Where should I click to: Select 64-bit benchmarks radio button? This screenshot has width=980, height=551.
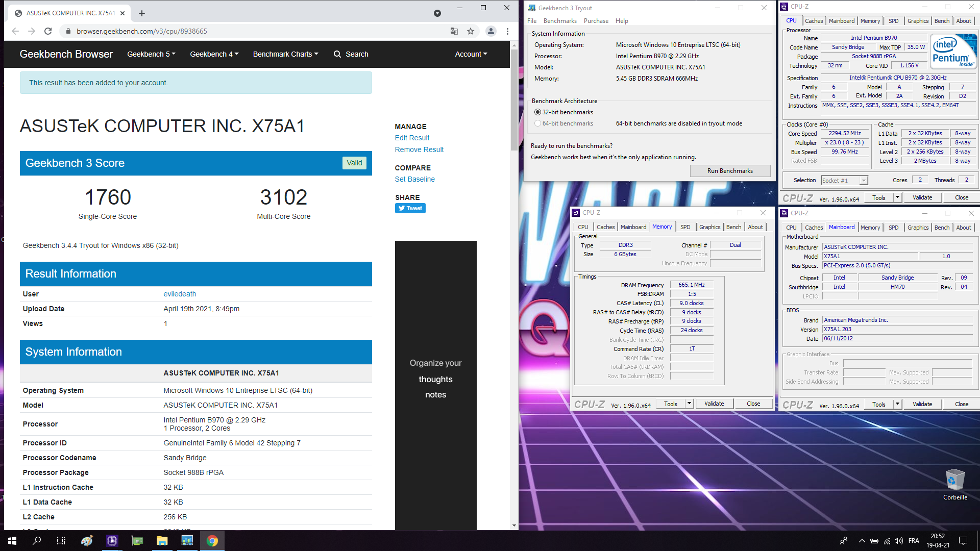(x=537, y=123)
